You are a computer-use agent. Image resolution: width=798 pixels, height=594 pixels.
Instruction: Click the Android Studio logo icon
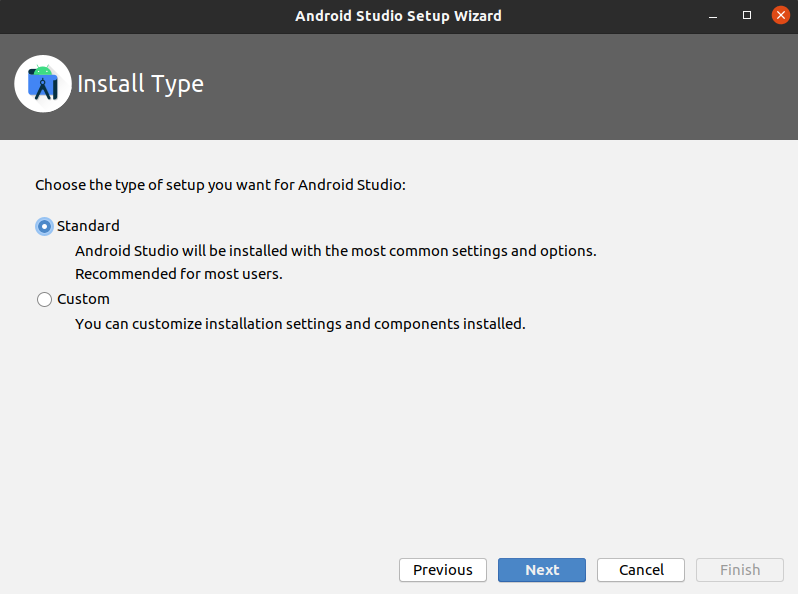pos(43,83)
